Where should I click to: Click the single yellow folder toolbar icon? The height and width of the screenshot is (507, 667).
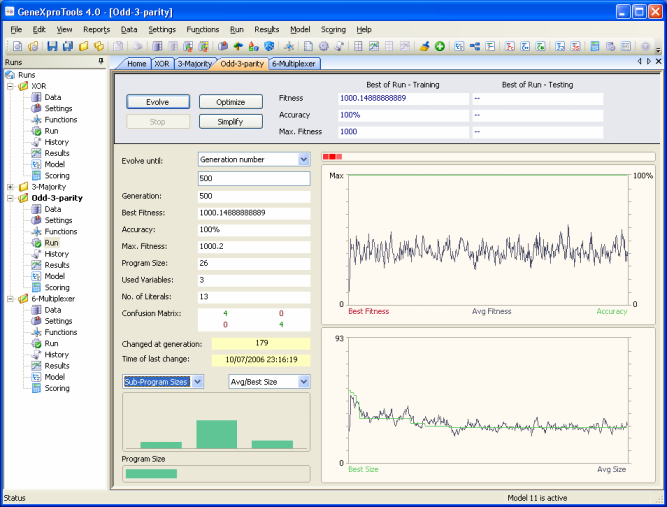(83, 46)
